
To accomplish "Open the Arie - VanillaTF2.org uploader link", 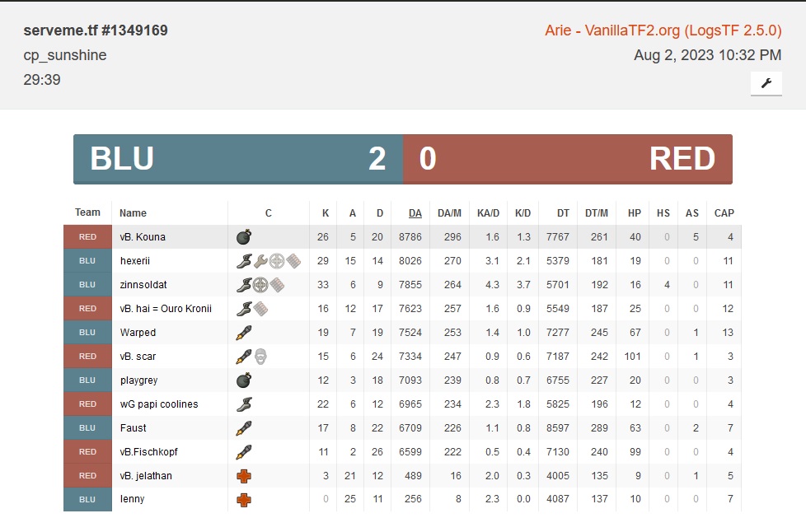I will 663,30.
